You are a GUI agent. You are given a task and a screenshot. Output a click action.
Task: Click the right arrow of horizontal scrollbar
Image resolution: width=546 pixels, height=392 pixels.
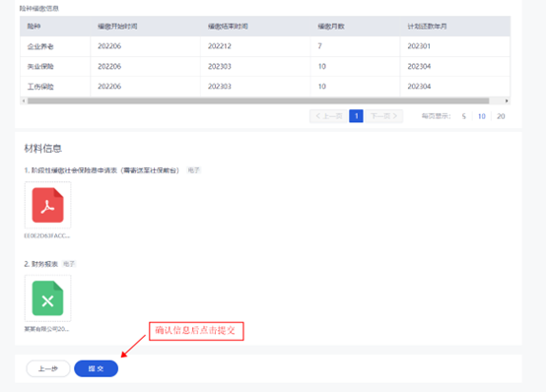coord(507,101)
